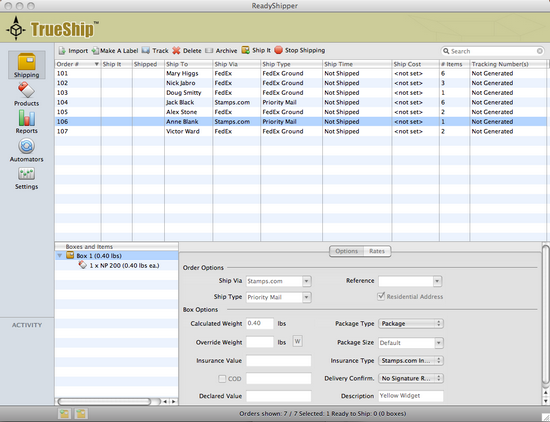Click the Stop Shipping red icon
Viewport: 550px width, 422px height.
tap(279, 50)
